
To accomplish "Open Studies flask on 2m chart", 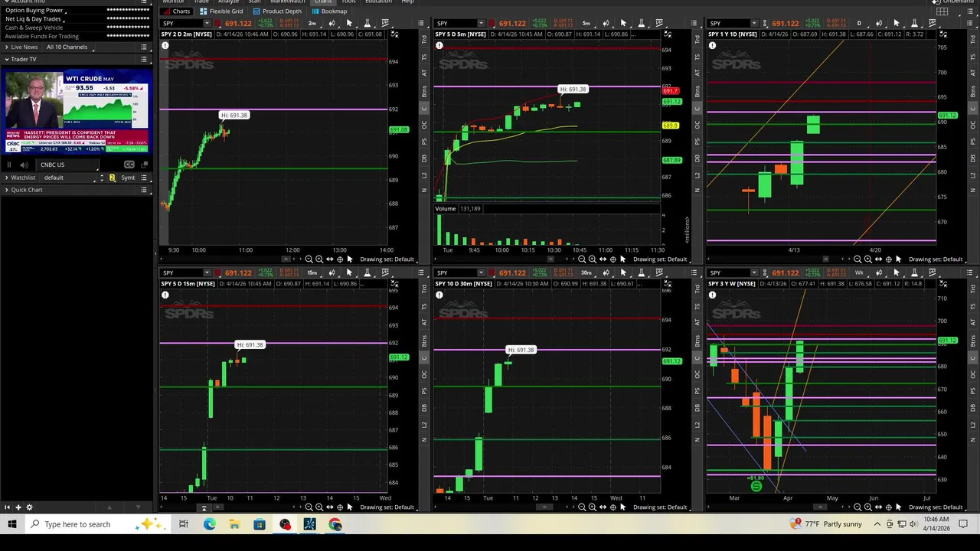I will [x=367, y=24].
